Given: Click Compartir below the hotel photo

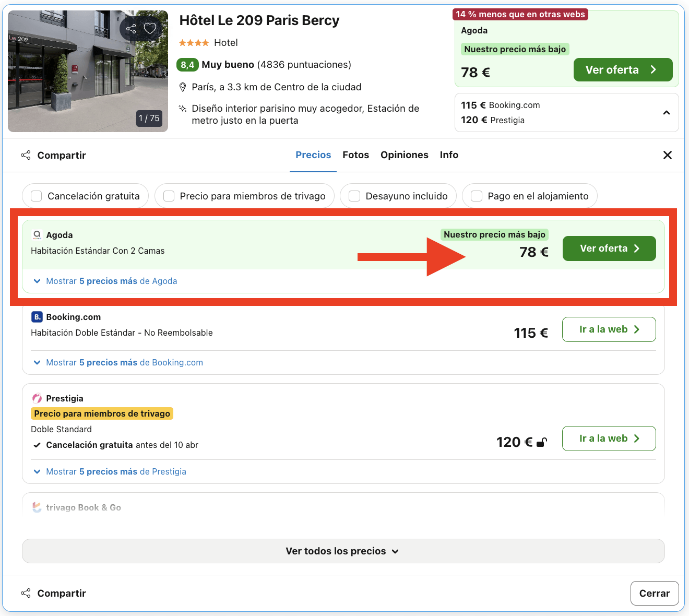Looking at the screenshot, I should tap(53, 156).
